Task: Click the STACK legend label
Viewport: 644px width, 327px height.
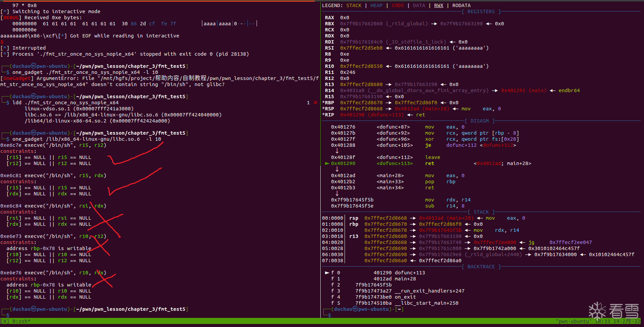Action: pos(354,5)
